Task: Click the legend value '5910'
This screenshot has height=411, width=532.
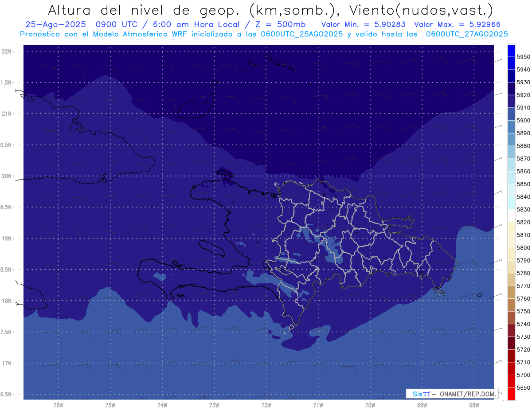Action: tap(523, 108)
